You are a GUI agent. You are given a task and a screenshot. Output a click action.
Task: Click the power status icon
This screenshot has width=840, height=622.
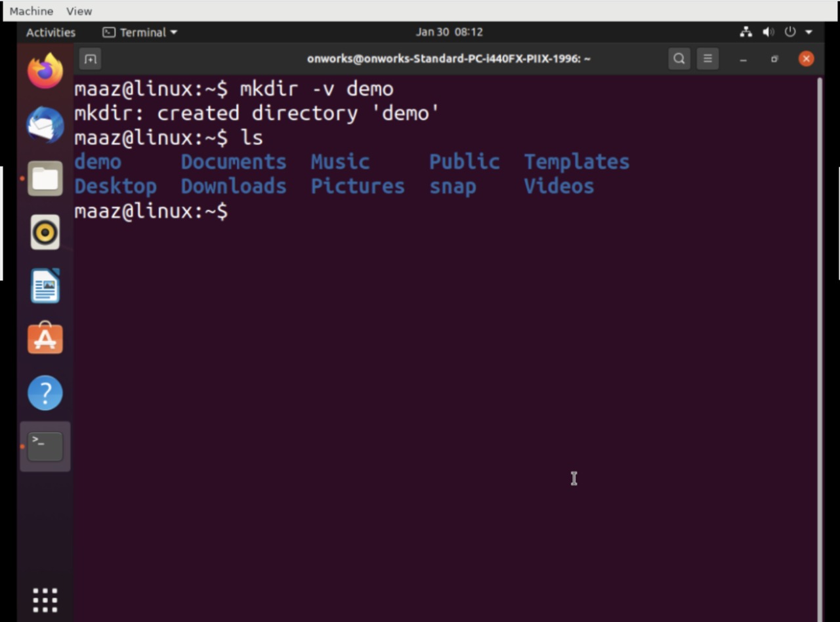click(789, 31)
